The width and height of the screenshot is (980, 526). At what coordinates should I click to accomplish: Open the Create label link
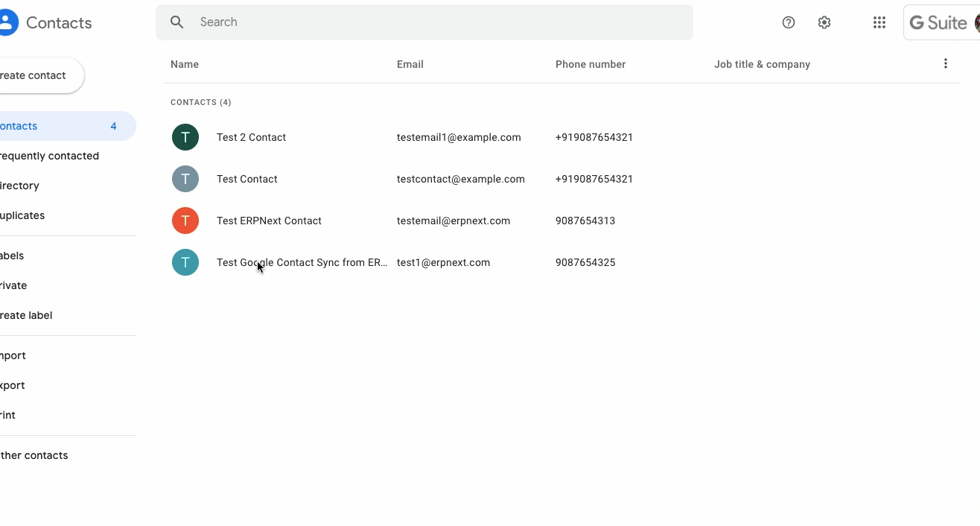[26, 315]
